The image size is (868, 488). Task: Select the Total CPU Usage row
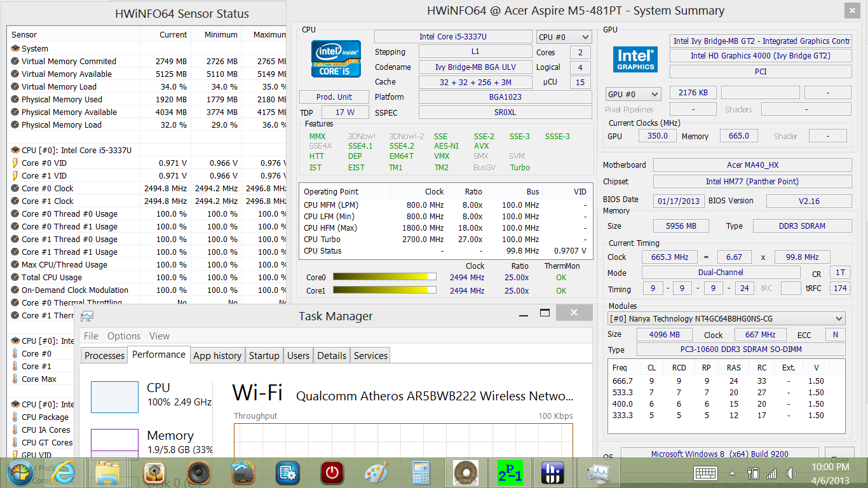pos(147,277)
